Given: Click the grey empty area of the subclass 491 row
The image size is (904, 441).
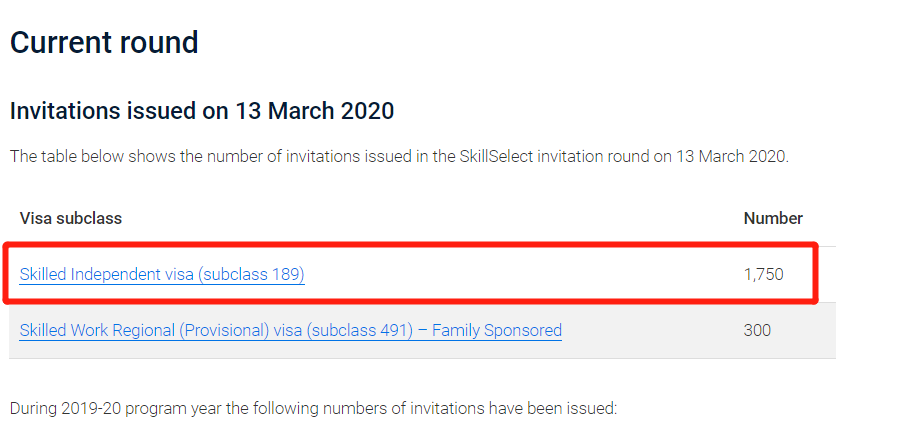Looking at the screenshot, I should [x=651, y=330].
